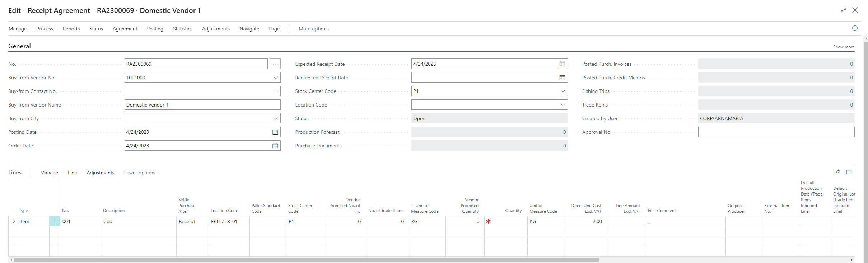Expand the Stock Center Code dropdown

click(x=563, y=91)
